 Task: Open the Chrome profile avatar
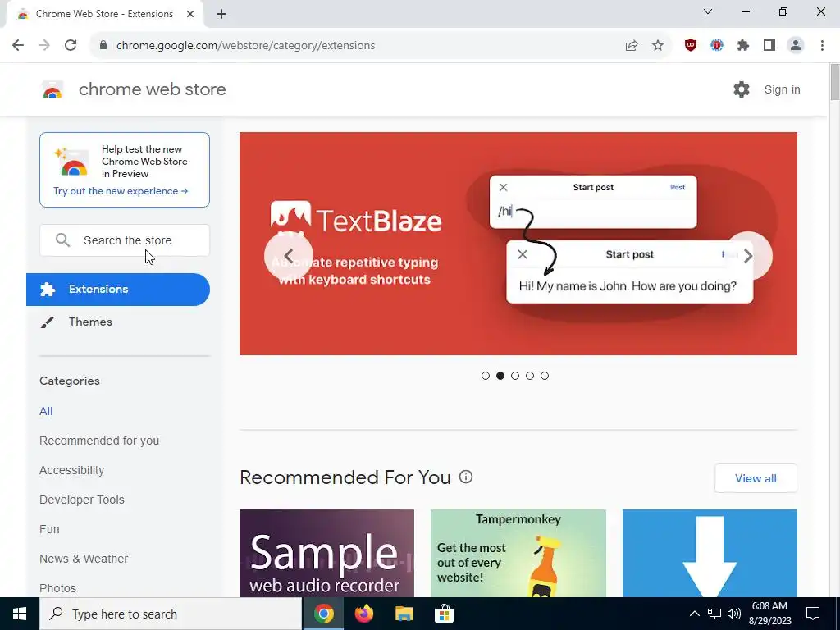click(796, 46)
